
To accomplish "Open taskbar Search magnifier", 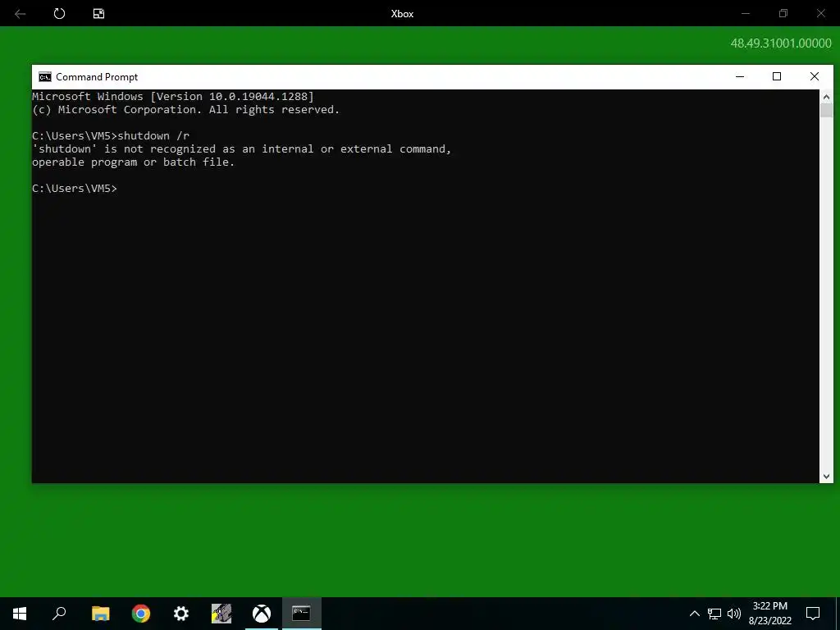I will click(x=59, y=614).
